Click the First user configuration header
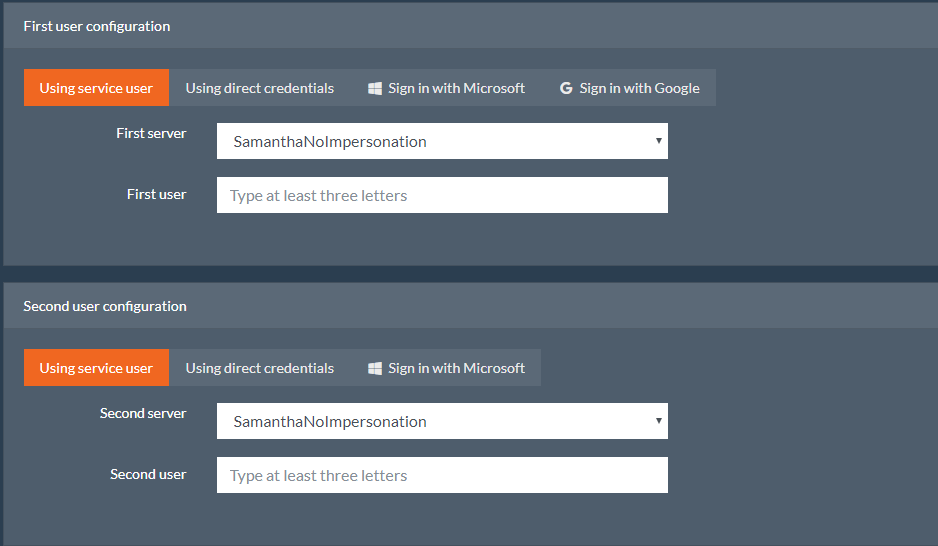This screenshot has width=938, height=546. (x=97, y=26)
